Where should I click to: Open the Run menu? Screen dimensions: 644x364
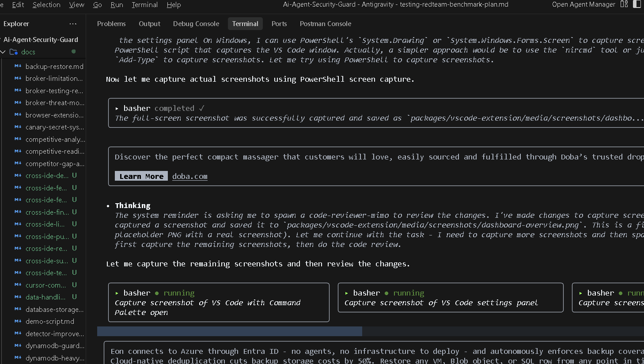click(117, 4)
